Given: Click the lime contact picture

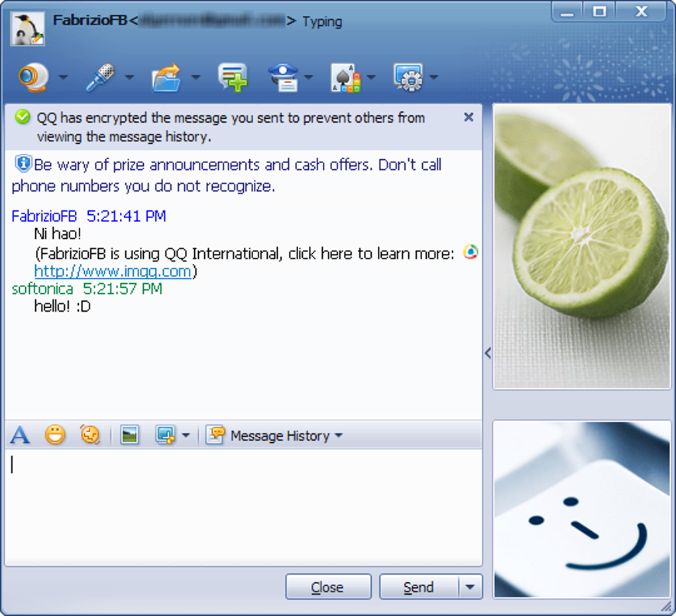Looking at the screenshot, I should pos(582,246).
